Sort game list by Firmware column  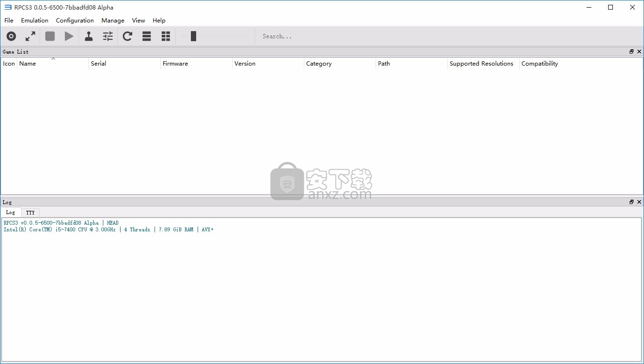[x=196, y=63]
